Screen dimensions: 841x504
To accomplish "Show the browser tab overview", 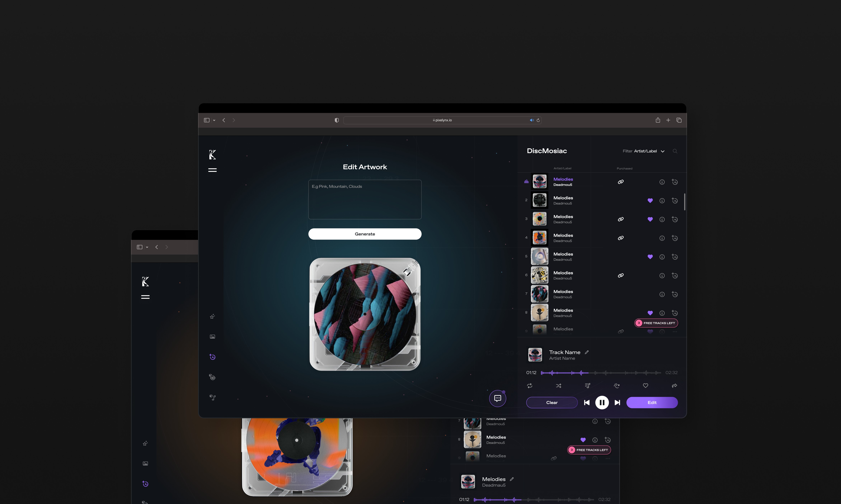I will 679,120.
